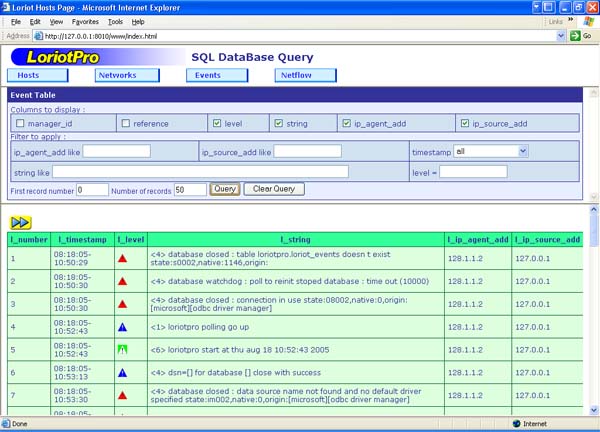Click results pane scrollbar down arrow
600x432 pixels.
tap(594, 410)
